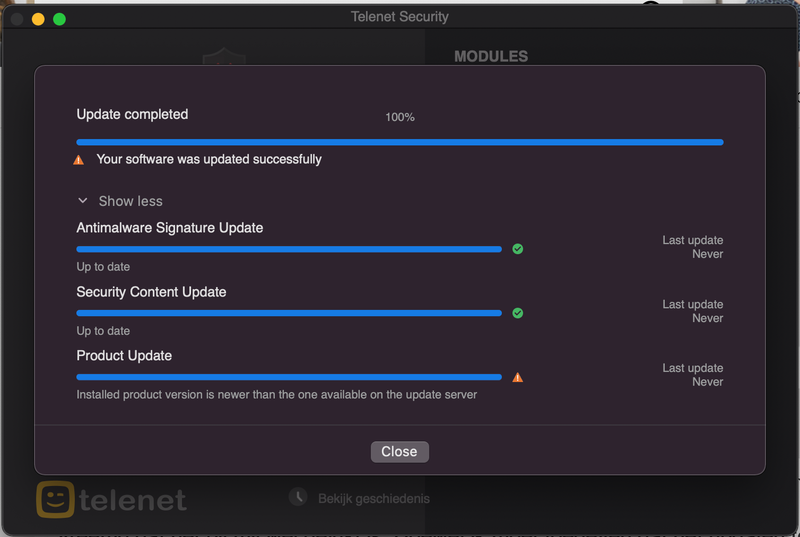Click the MODULES heading
The image size is (800, 537).
tap(491, 56)
